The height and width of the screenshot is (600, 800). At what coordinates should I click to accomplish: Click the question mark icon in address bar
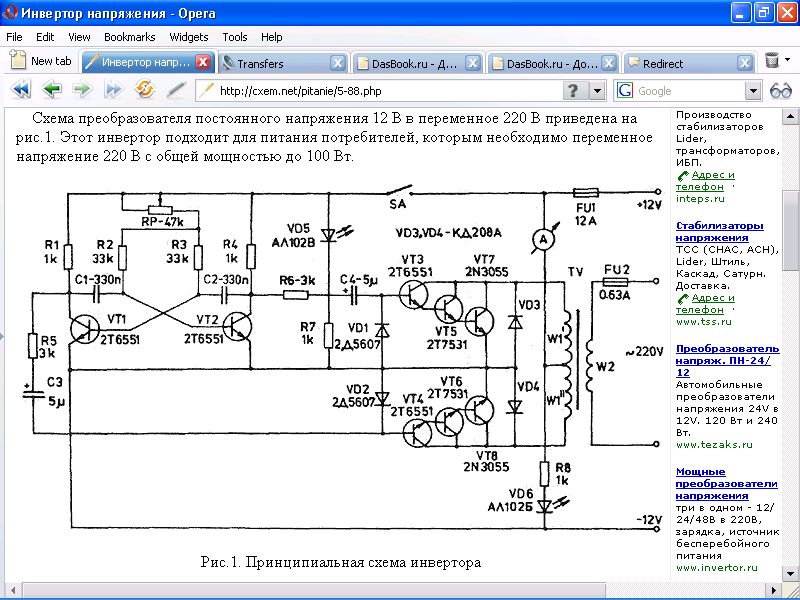pyautogui.click(x=573, y=91)
